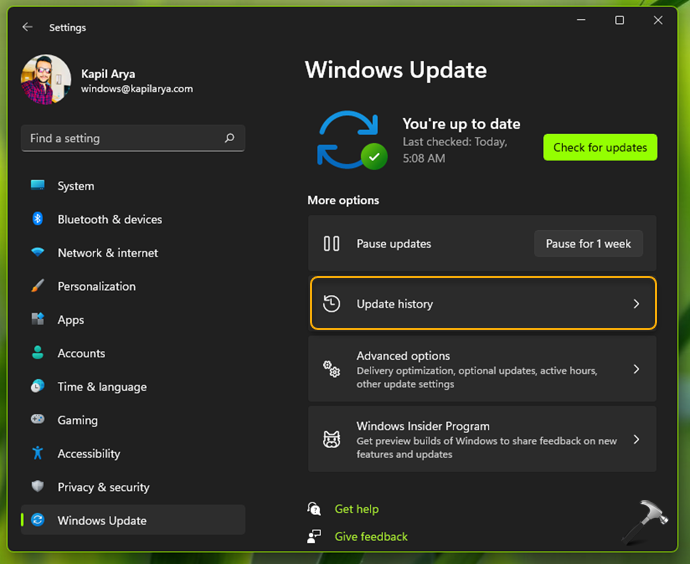Click the Give feedback link

tap(371, 537)
